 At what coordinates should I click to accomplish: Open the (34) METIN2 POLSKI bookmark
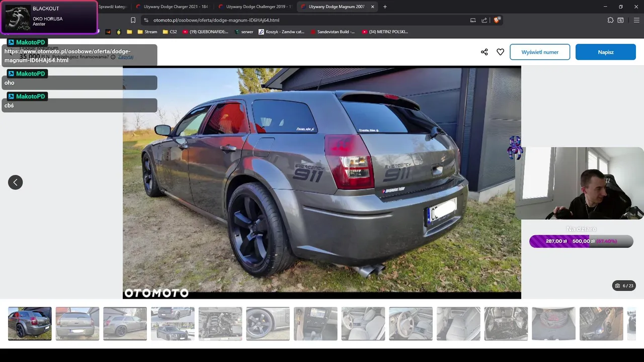pos(384,32)
